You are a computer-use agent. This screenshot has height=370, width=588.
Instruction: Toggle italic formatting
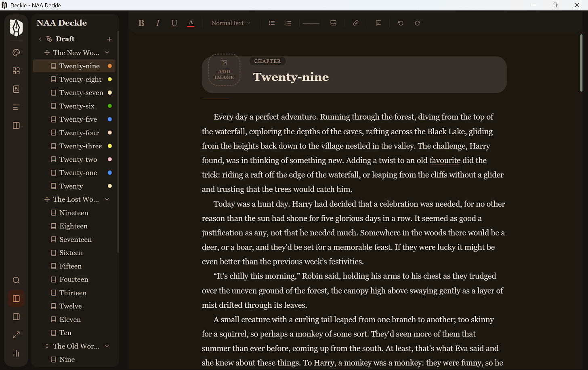tap(158, 23)
